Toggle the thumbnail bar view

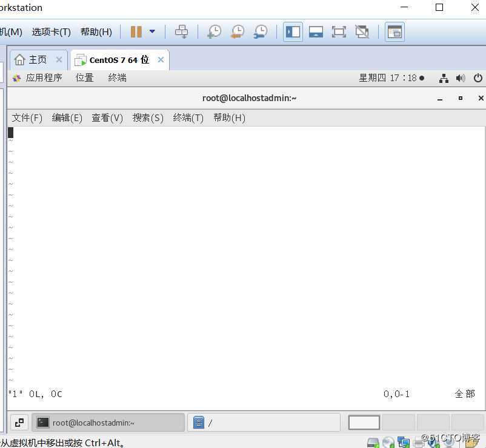pyautogui.click(x=316, y=32)
